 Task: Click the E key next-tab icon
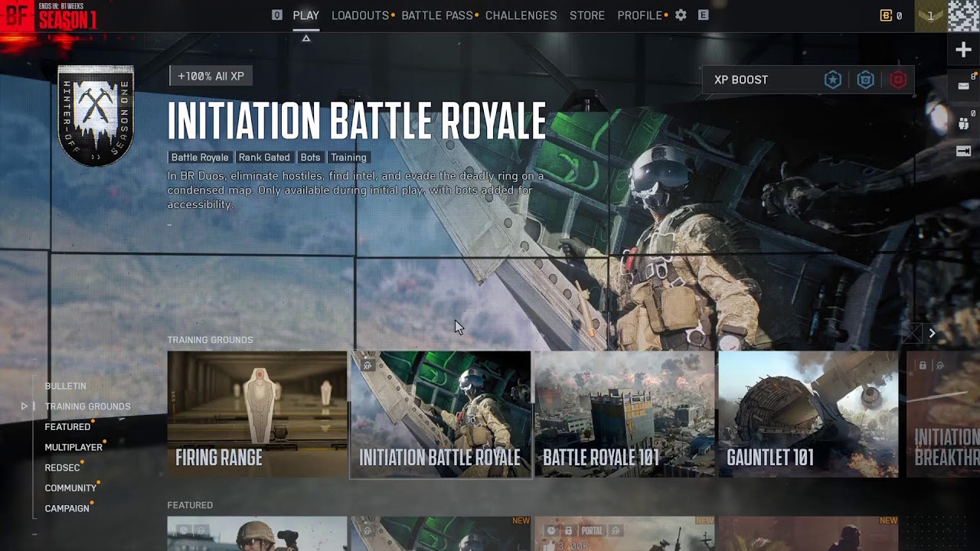[x=703, y=15]
